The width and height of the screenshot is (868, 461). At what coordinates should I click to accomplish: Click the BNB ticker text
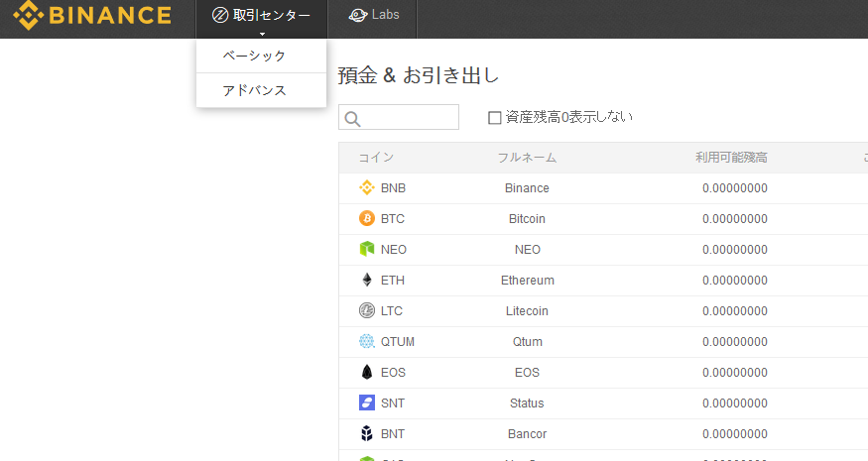393,188
